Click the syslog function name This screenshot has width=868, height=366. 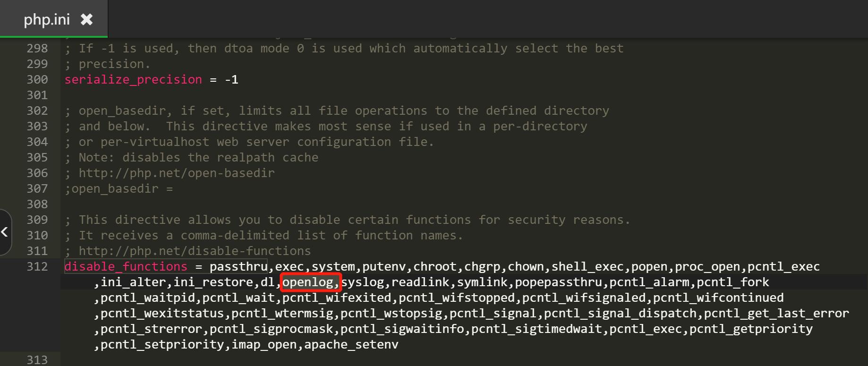pyautogui.click(x=362, y=282)
